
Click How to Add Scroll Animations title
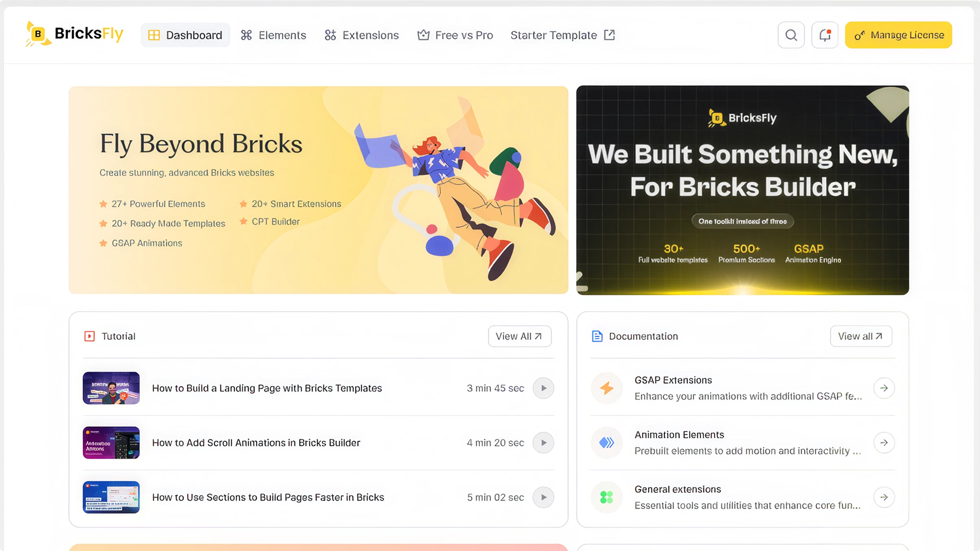[256, 443]
